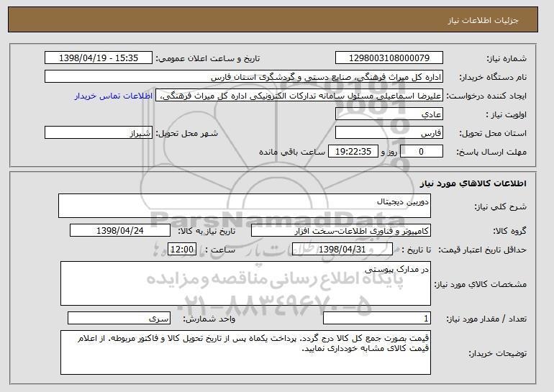Click the time field showing 12:00

click(182, 250)
